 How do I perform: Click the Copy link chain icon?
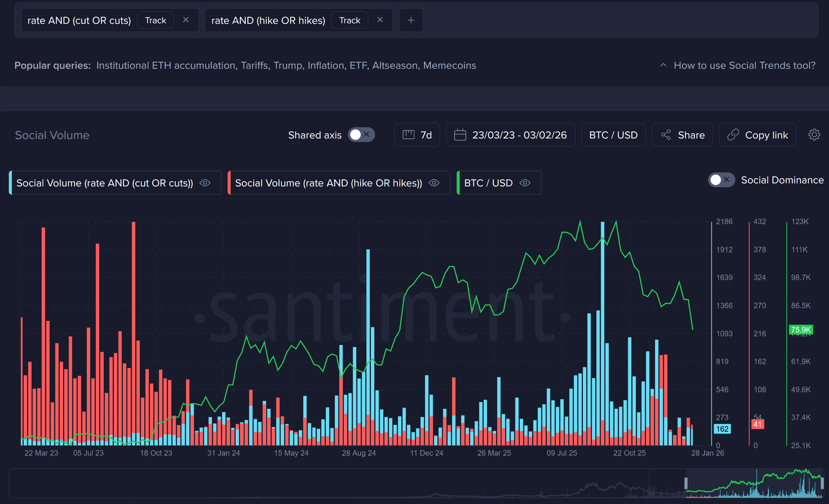733,135
